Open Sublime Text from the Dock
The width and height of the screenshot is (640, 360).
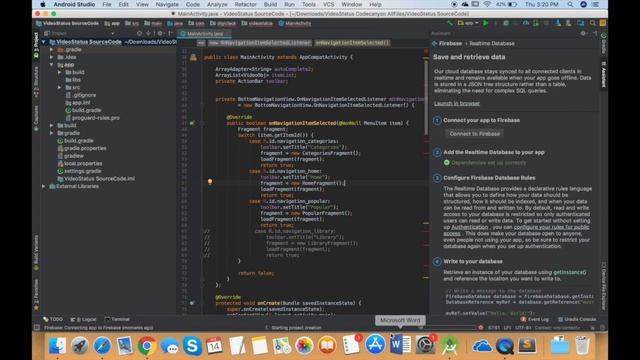click(527, 345)
